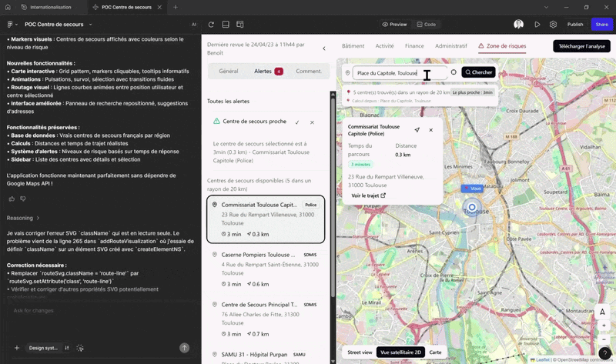
Task: Click the design system settings sliders icon
Action: [x=67, y=348]
